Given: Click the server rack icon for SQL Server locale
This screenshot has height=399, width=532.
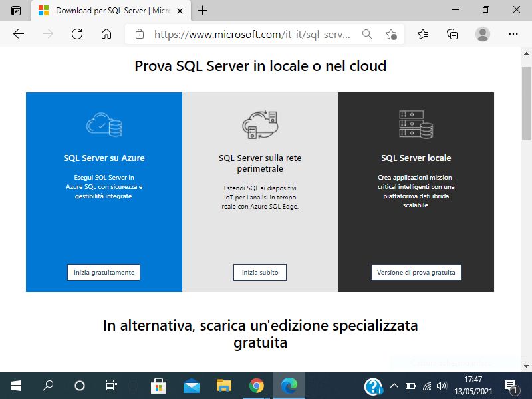Looking at the screenshot, I should click(416, 123).
